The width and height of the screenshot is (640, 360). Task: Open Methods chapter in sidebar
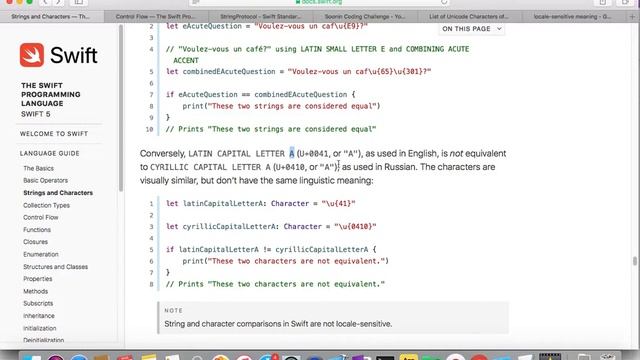click(x=36, y=291)
